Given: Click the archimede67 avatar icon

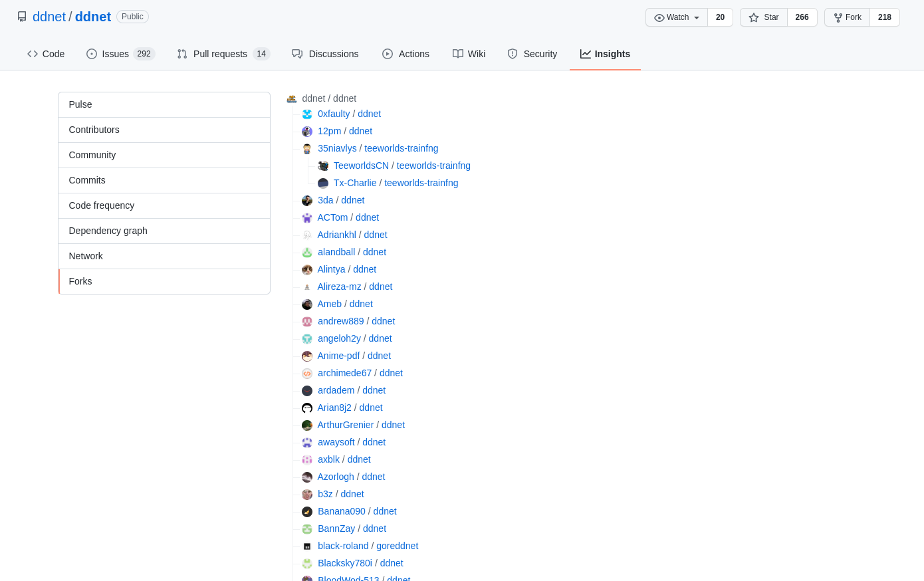Looking at the screenshot, I should point(307,374).
